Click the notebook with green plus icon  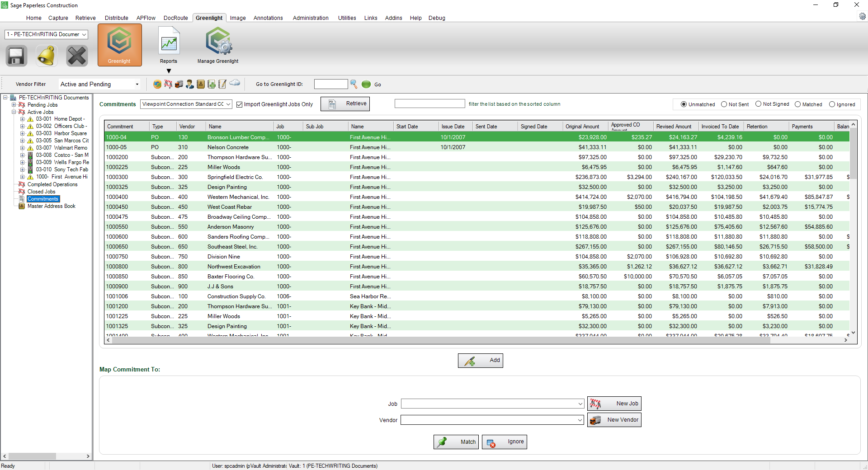(212, 84)
